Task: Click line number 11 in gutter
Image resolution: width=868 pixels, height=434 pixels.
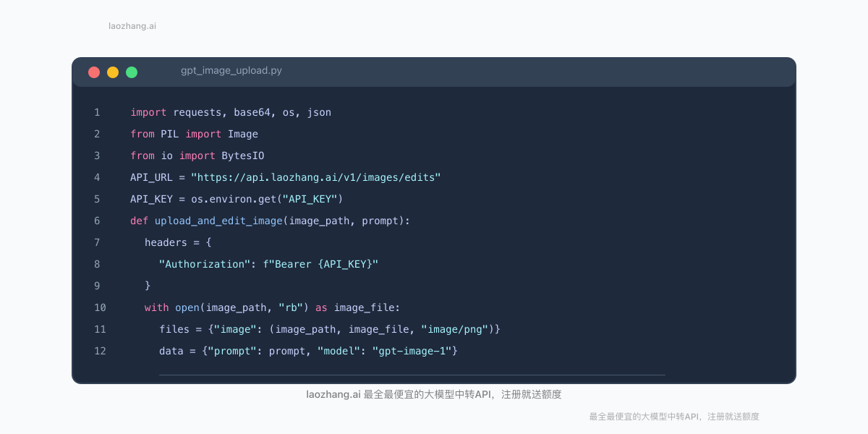Action: (100, 329)
